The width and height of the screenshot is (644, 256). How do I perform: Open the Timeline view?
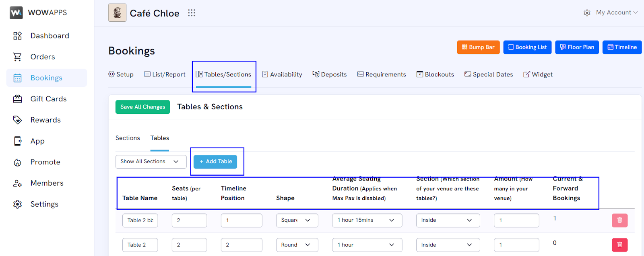pyautogui.click(x=622, y=47)
